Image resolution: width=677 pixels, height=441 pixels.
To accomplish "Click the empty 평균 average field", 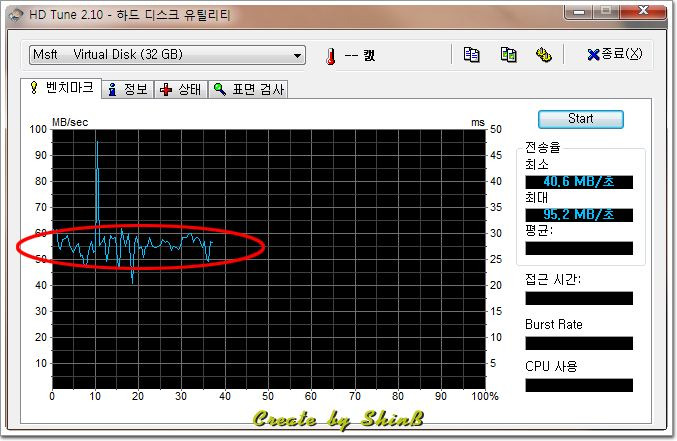I will tap(579, 248).
